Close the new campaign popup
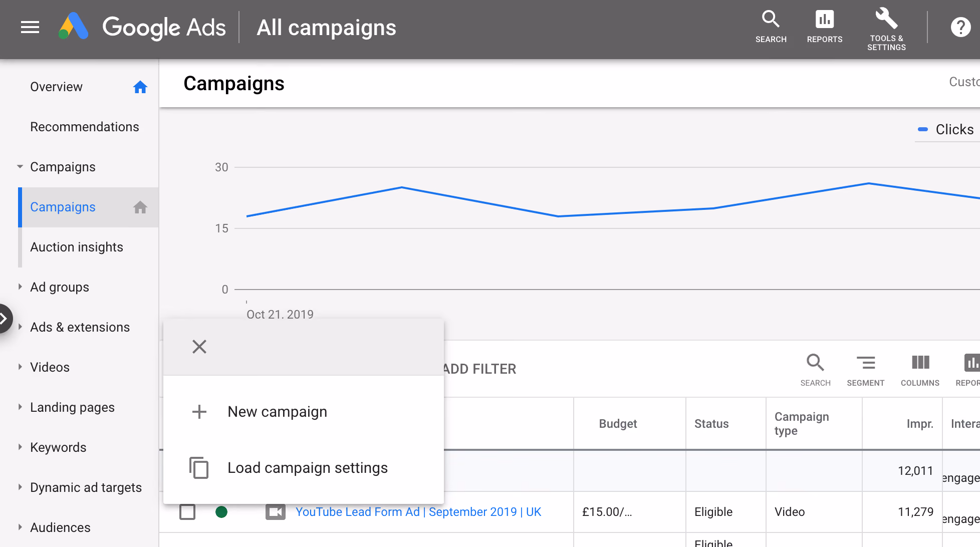The width and height of the screenshot is (980, 547). click(199, 347)
